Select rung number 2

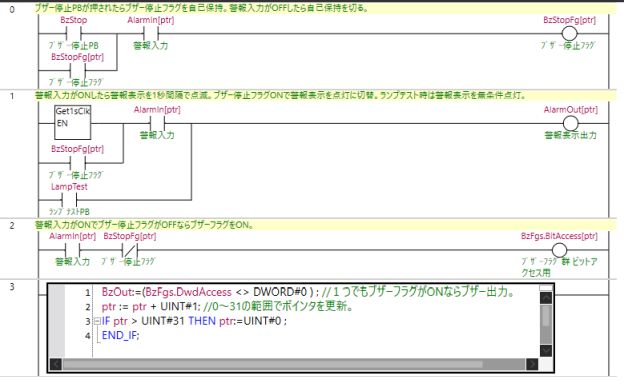[x=12, y=226]
